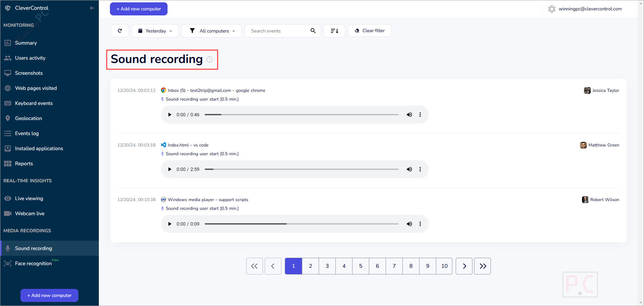
Task: Open more options for 2:59 recording
Action: pyautogui.click(x=420, y=169)
